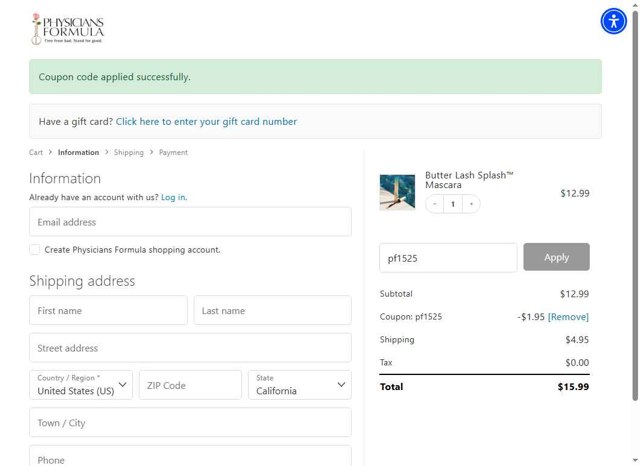Image resolution: width=640 pixels, height=466 pixels.
Task: Click the Subtotal amount $12.99
Action: tap(574, 294)
